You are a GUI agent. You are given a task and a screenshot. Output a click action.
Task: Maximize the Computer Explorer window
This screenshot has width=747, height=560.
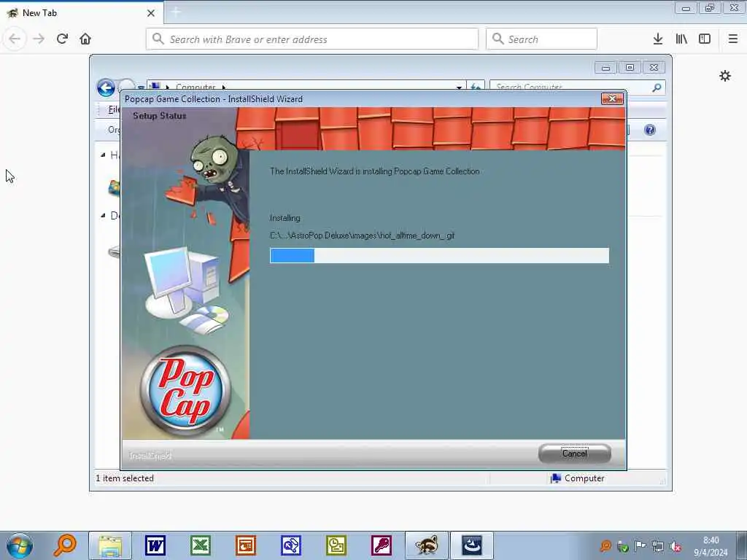[630, 68]
